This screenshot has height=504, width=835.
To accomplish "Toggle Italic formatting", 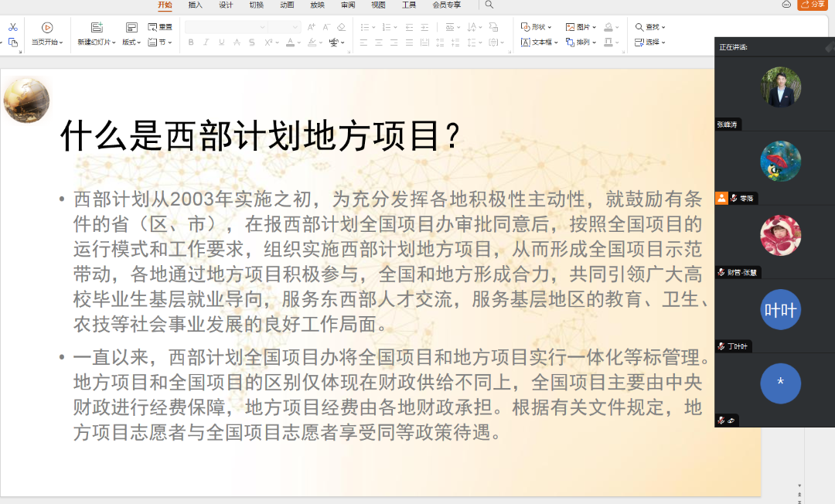I will [206, 43].
